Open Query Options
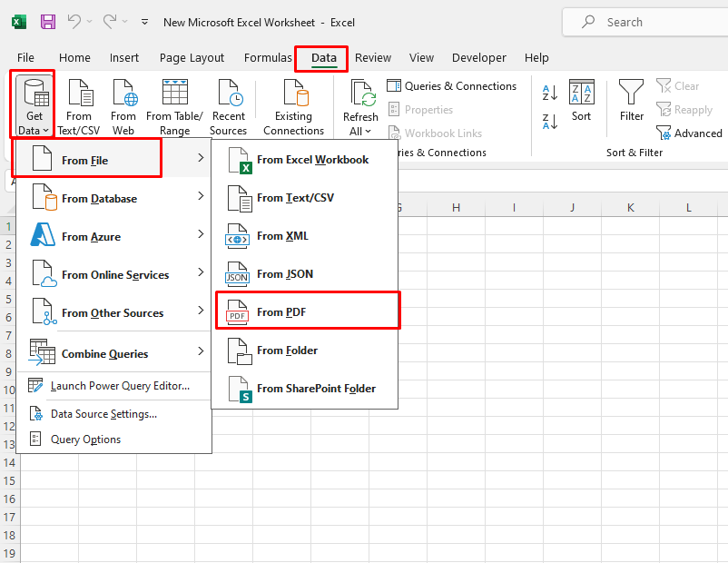The height and width of the screenshot is (563, 728). 113,439
